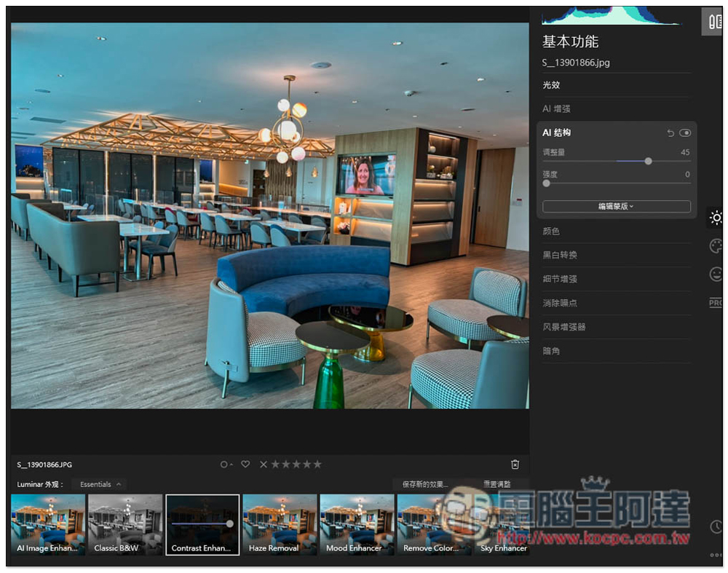Click the 基本功能 panel title
This screenshot has height=573, width=728.
[570, 42]
